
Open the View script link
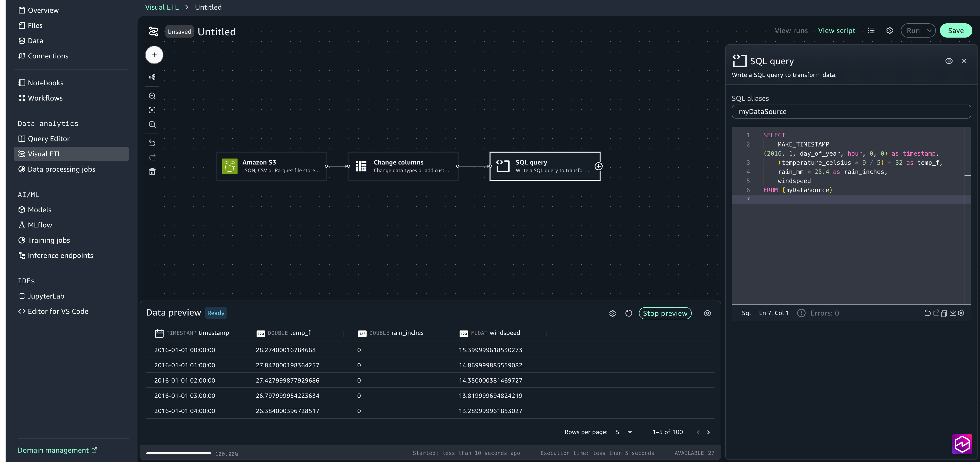tap(836, 30)
